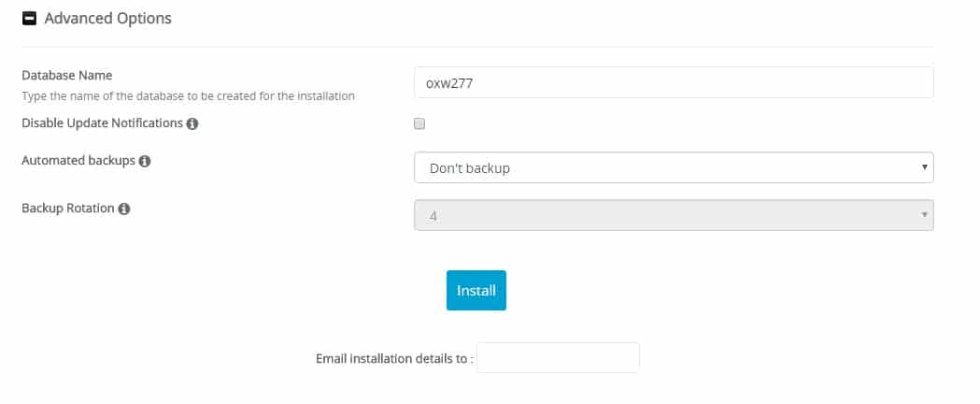Open the Automated backups info icon
Screen dimensions: 980x404
pyautogui.click(x=145, y=162)
